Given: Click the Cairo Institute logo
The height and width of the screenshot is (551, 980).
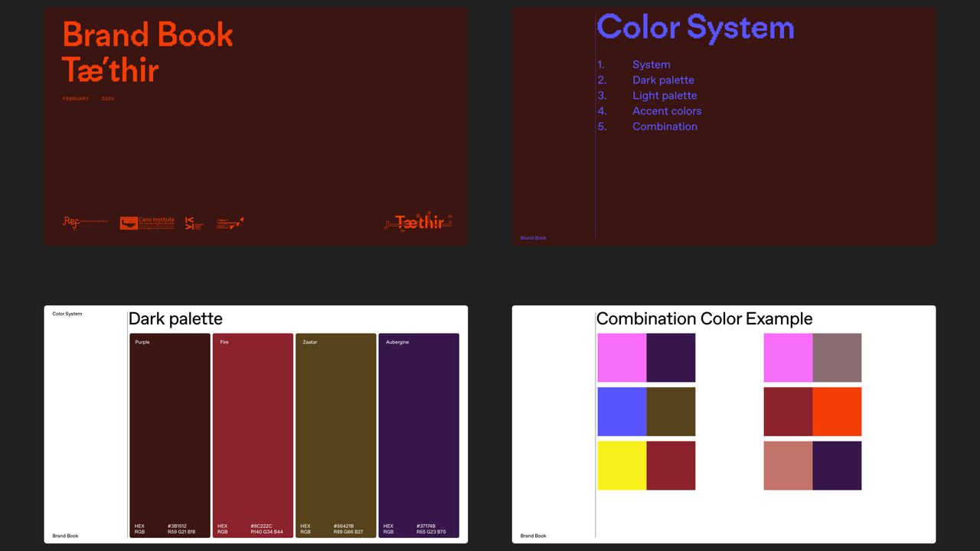Looking at the screenshot, I should [x=147, y=223].
